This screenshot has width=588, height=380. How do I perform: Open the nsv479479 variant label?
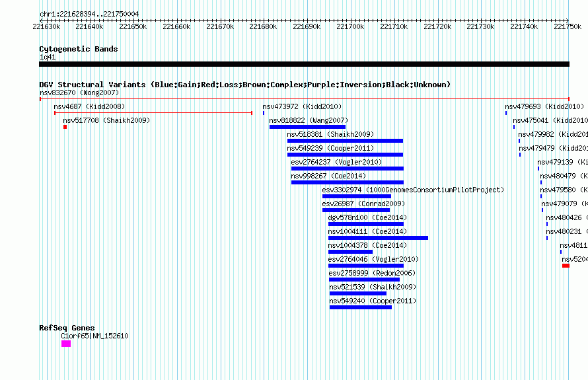(553, 148)
